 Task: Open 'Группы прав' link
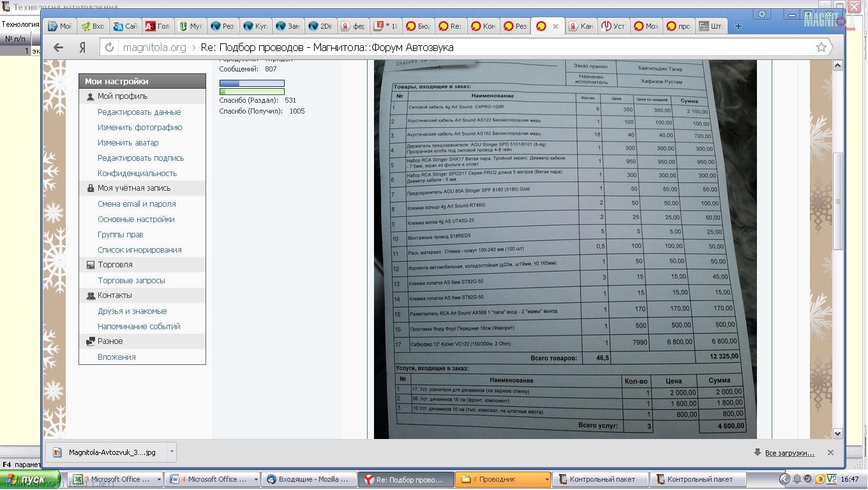[121, 235]
